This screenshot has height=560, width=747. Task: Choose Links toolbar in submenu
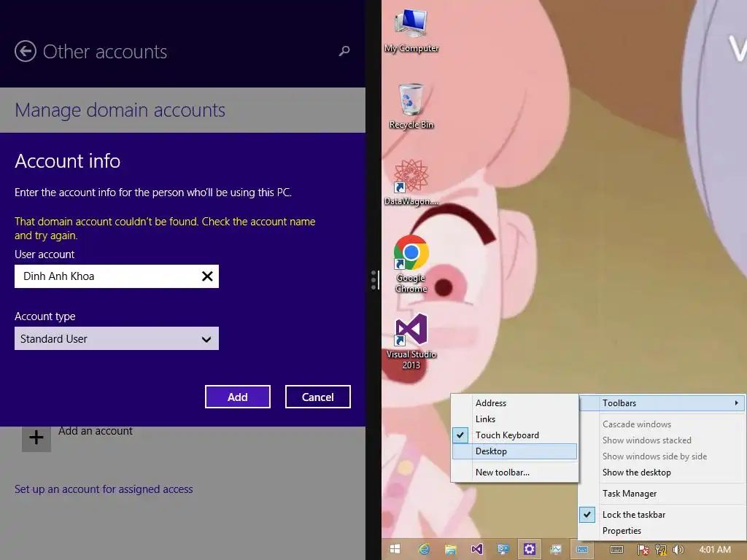click(x=514, y=419)
